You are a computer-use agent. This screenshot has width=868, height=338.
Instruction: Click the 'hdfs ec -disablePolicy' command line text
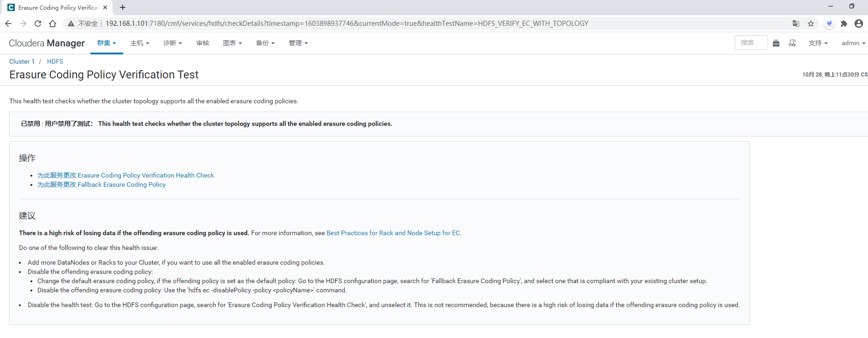[192, 290]
